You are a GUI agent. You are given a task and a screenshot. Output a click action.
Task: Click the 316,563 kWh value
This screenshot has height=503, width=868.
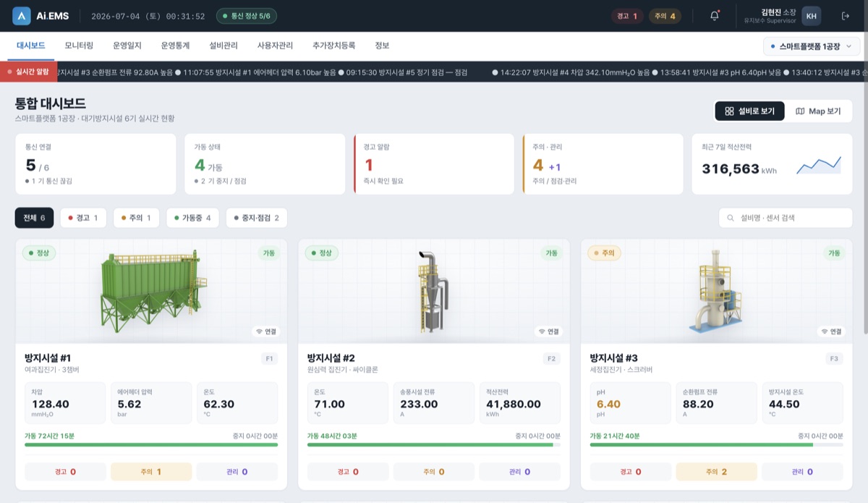pyautogui.click(x=739, y=169)
